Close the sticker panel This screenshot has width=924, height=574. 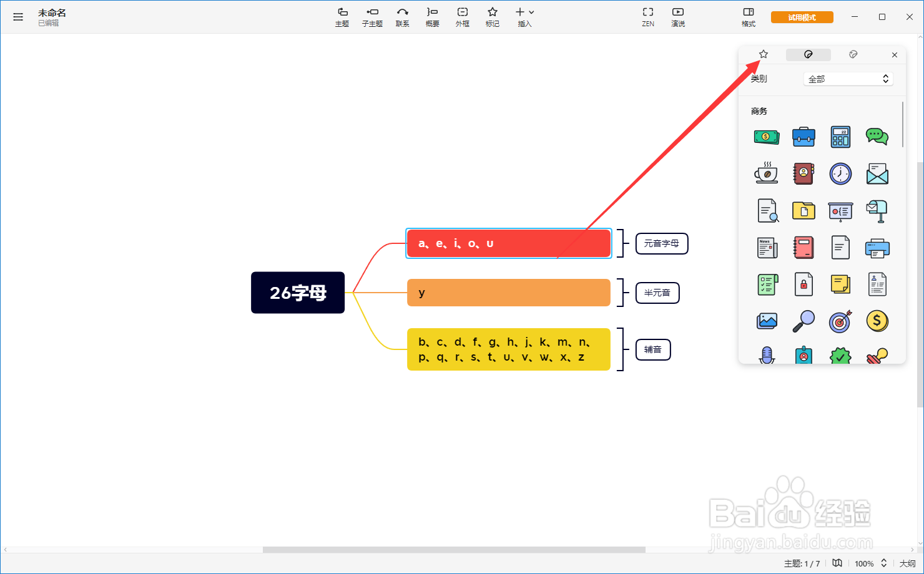(895, 55)
